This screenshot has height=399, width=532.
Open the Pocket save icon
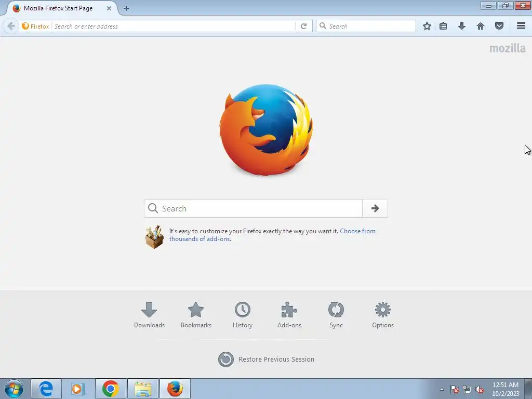point(499,26)
